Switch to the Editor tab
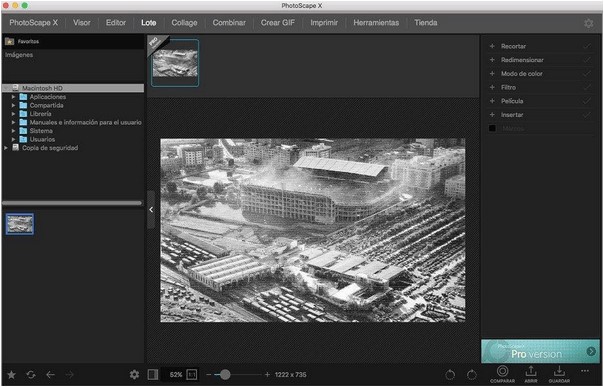Image resolution: width=604 pixels, height=387 pixels. point(116,23)
